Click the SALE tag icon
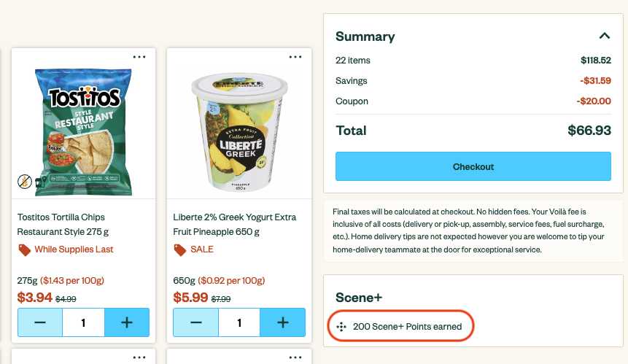The image size is (628, 364). 180,250
